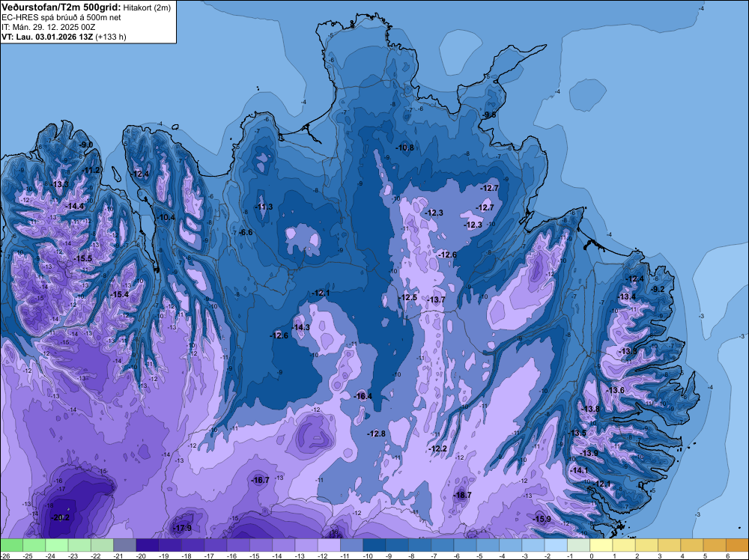
Task: Click the -13.9 temperature label
Action: click(x=589, y=453)
